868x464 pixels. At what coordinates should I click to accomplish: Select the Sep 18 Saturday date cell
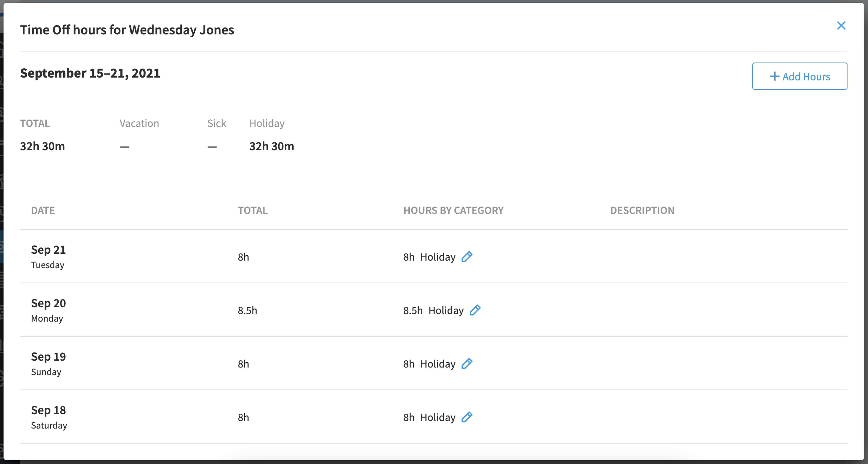point(49,417)
